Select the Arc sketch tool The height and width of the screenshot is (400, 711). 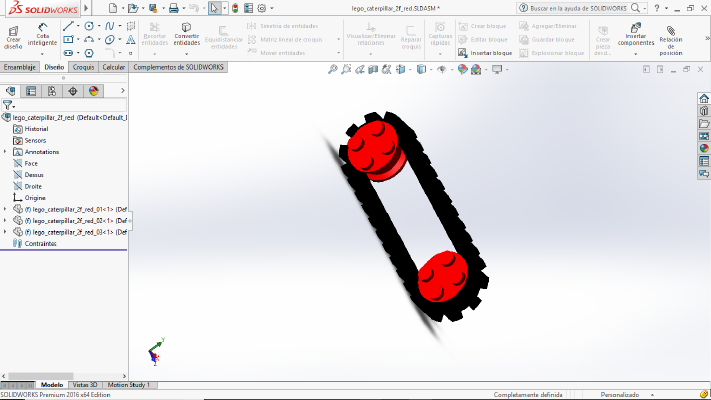coord(89,39)
